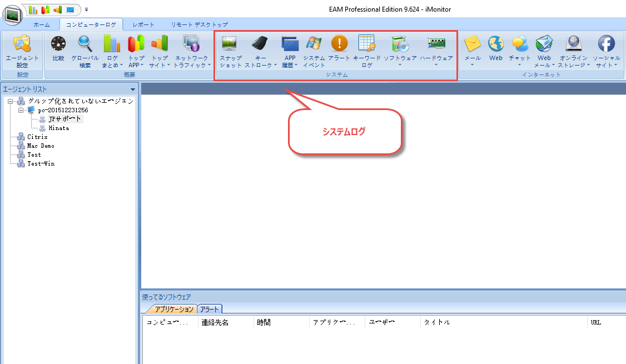Expand the キーストローク dropdown
Screen dimensions: 626x364
(x=275, y=65)
